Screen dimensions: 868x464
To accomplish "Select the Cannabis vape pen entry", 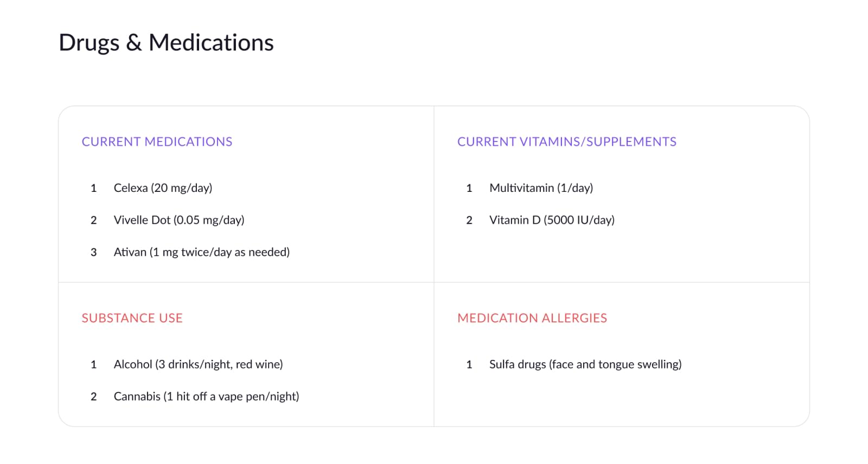I will (206, 396).
